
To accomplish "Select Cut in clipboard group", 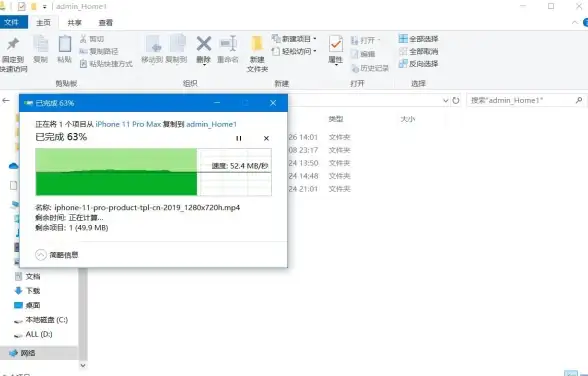I will coord(92,39).
